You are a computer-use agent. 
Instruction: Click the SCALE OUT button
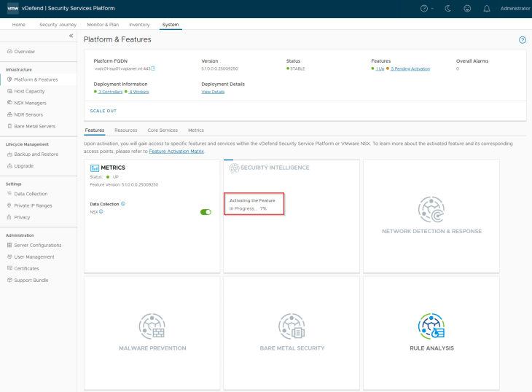pos(103,111)
